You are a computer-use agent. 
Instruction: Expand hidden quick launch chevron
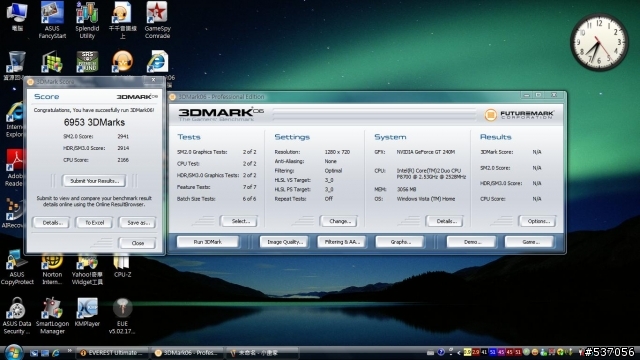[70, 351]
